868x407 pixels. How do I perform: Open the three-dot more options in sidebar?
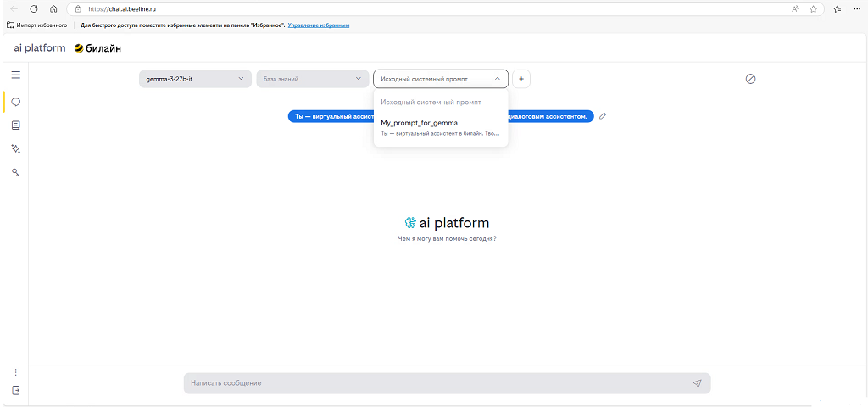coord(15,372)
